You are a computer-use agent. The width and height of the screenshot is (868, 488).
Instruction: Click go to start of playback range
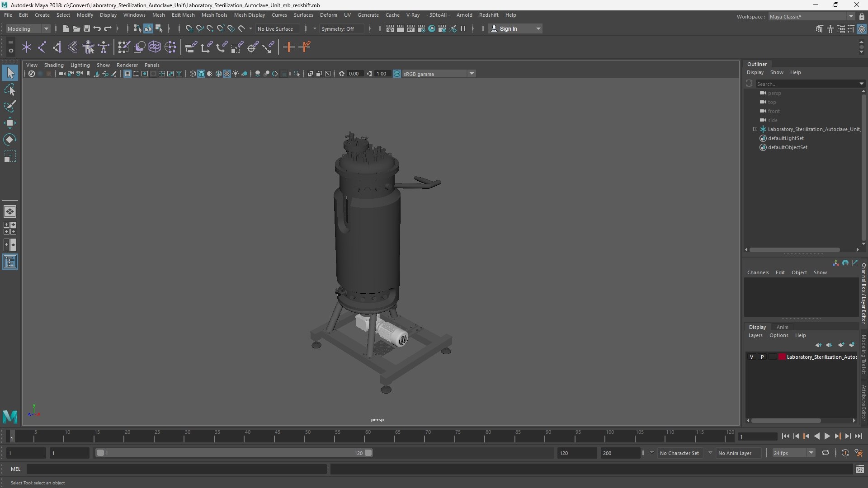tap(785, 436)
